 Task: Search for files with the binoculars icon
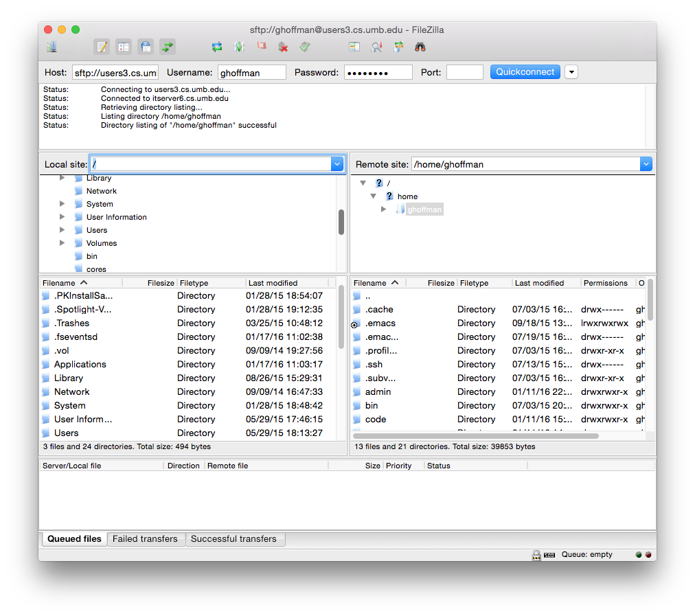tap(420, 47)
